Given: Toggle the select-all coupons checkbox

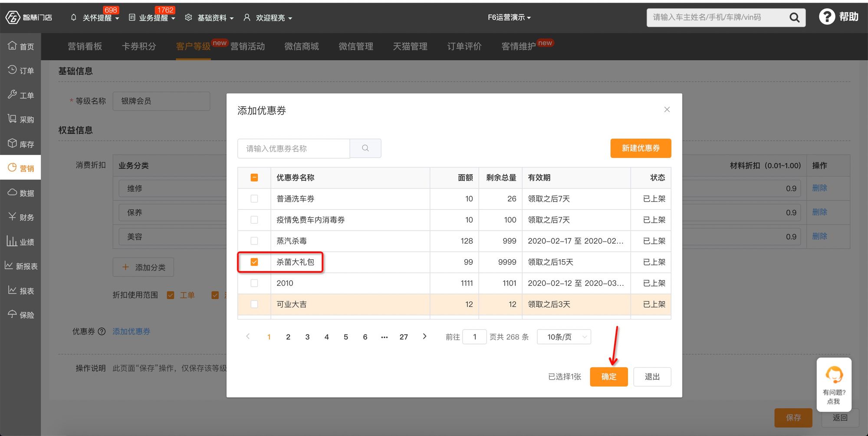Looking at the screenshot, I should [x=254, y=178].
